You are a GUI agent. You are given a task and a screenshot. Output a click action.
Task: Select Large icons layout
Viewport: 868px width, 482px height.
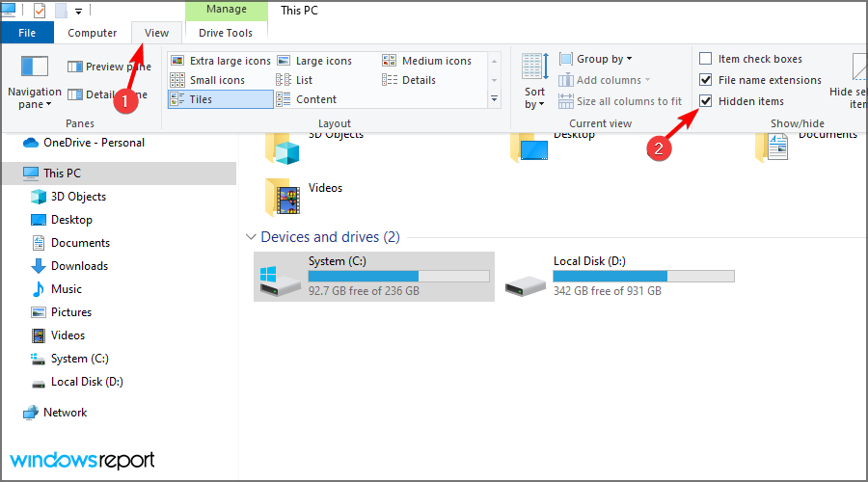tap(314, 61)
